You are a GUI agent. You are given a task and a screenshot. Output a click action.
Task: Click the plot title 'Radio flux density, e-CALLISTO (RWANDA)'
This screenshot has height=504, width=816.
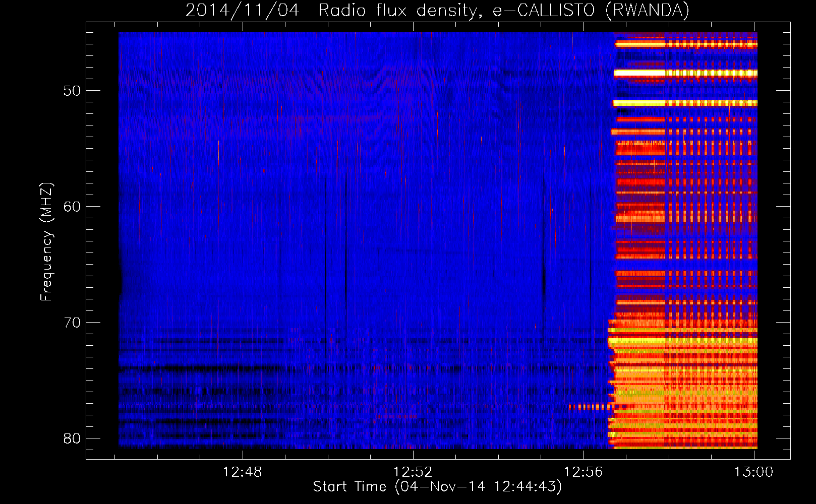pos(504,10)
